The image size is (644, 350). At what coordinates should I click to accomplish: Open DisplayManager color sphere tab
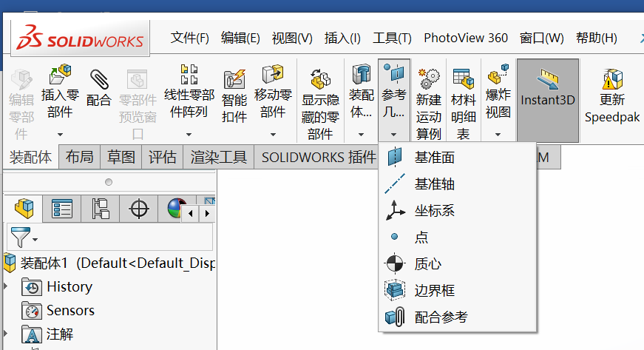pos(176,208)
